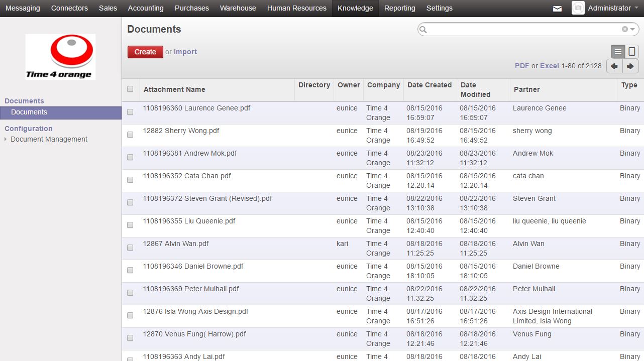Open the Settings menu
Viewport: 644px width, 361px height.
click(440, 8)
